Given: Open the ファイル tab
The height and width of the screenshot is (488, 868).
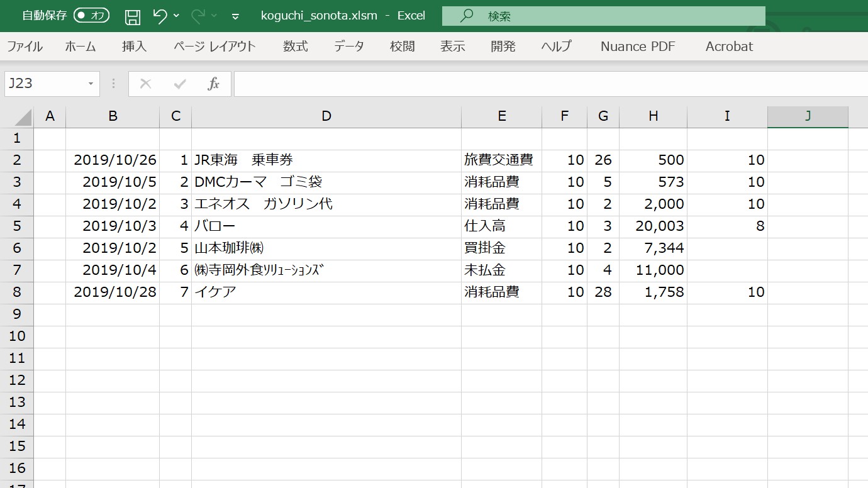Looking at the screenshot, I should point(25,46).
